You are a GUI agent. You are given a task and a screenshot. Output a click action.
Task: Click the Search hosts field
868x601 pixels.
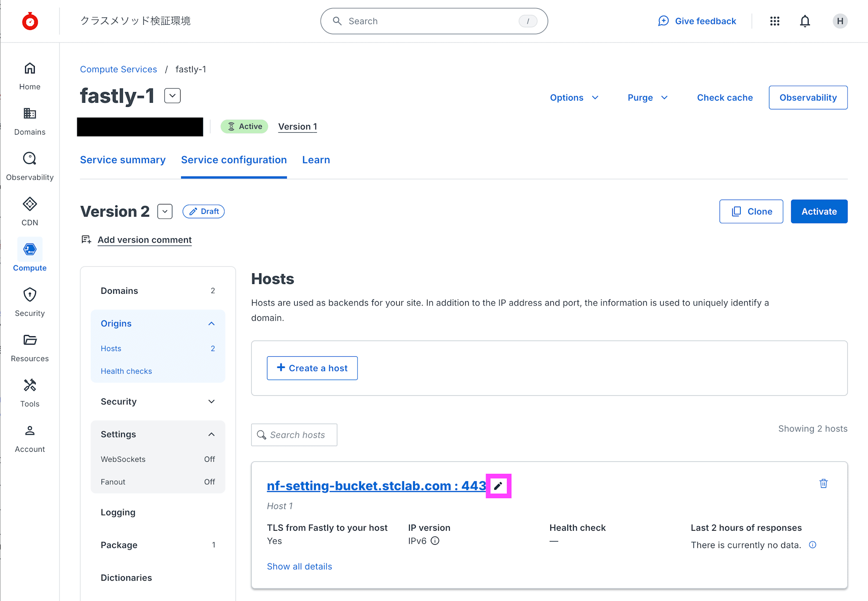pyautogui.click(x=298, y=435)
